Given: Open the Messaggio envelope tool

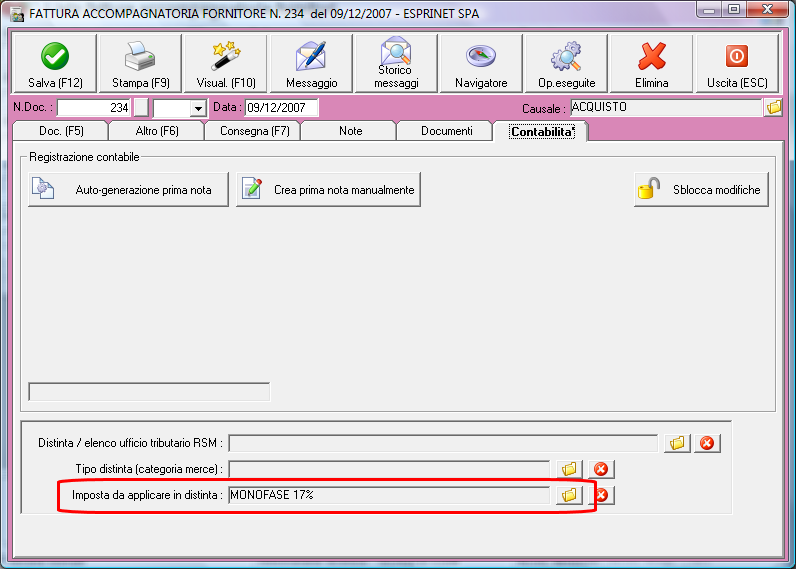Looking at the screenshot, I should (x=311, y=64).
